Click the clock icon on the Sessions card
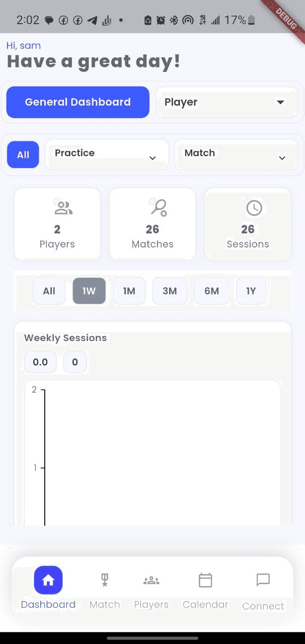This screenshot has height=644, width=305. (248, 207)
